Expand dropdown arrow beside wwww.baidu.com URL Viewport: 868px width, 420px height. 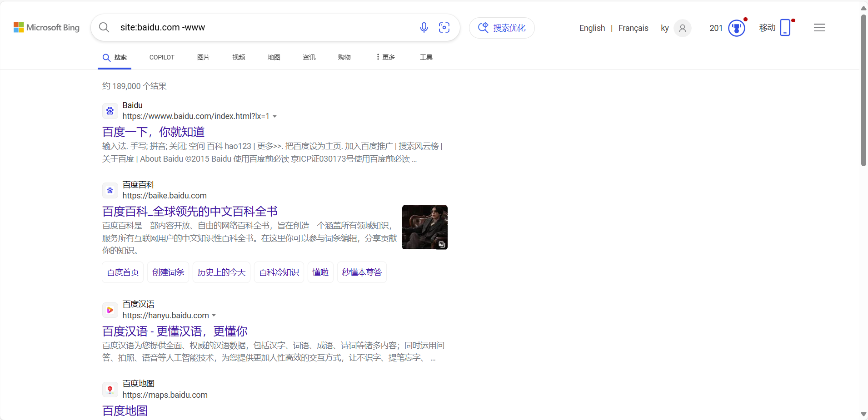[x=274, y=117]
